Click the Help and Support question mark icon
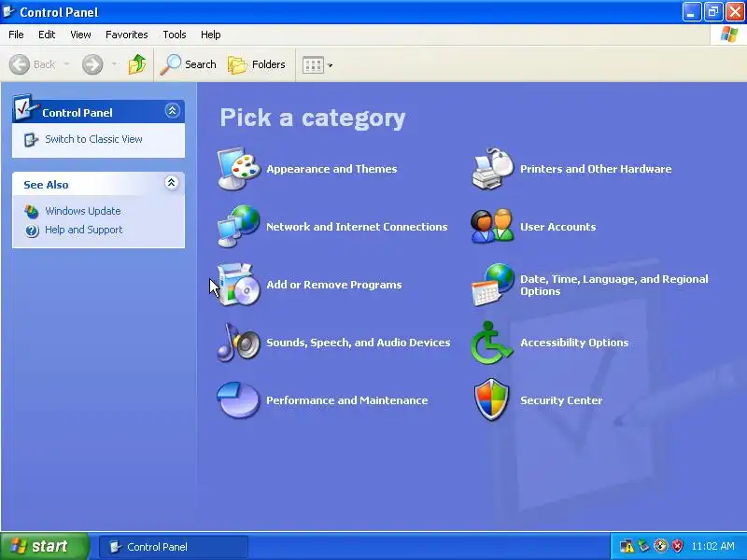This screenshot has width=747, height=560. [x=32, y=231]
